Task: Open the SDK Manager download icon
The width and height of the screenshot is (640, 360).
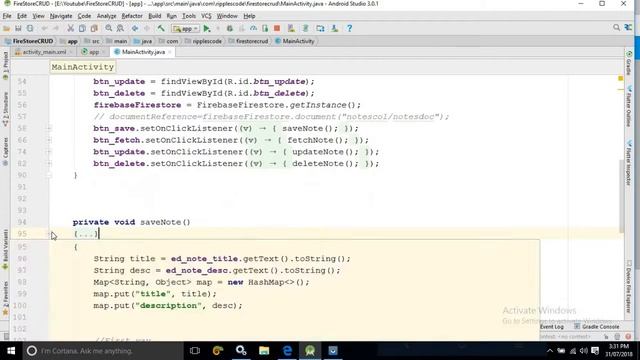Action: tap(335, 28)
